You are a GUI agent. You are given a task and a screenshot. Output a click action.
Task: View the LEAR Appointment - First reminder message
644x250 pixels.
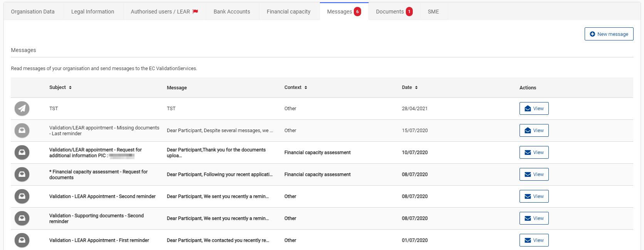534,240
